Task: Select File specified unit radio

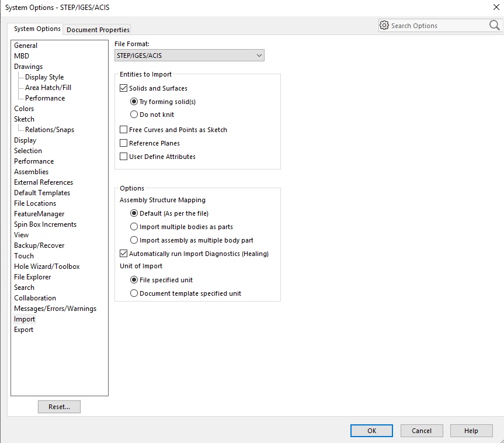Action: click(x=134, y=280)
